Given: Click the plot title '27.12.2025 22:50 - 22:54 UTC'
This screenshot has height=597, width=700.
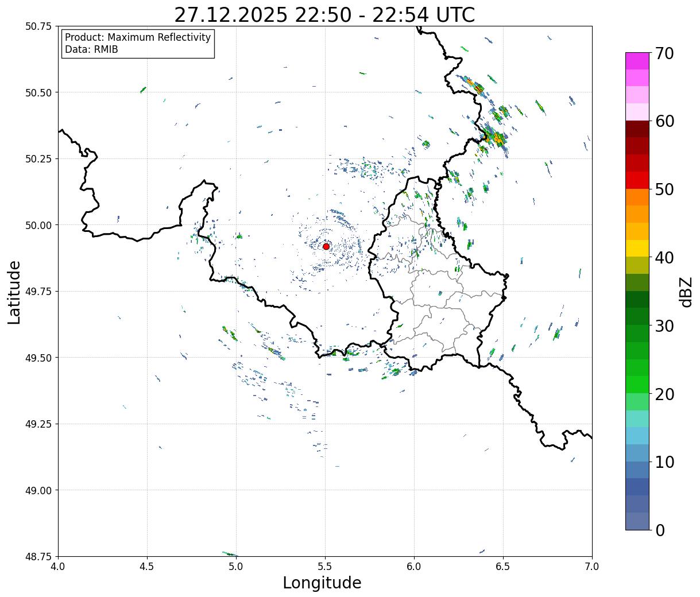Looking at the screenshot, I should [324, 15].
